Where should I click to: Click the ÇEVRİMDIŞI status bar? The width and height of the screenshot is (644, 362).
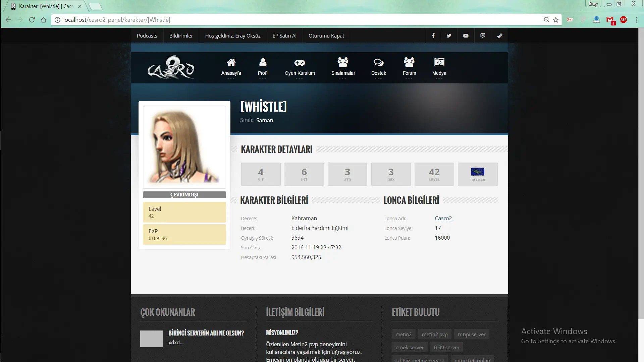pyautogui.click(x=184, y=195)
